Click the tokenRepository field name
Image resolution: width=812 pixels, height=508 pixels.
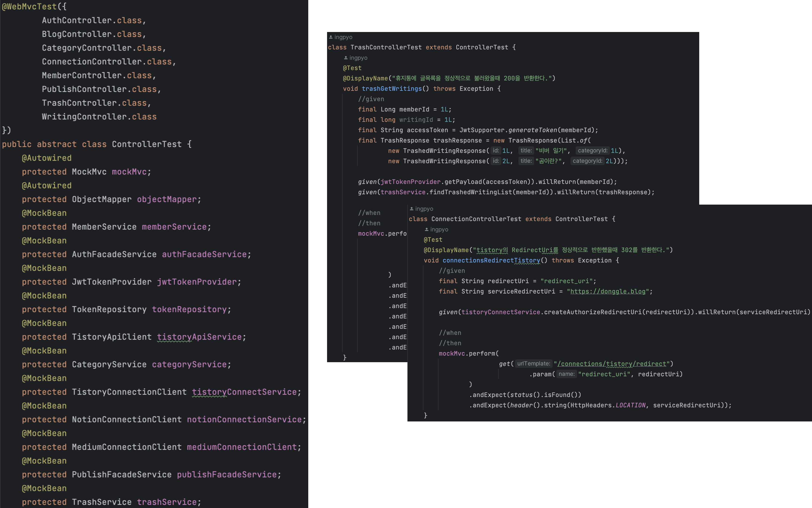point(189,310)
